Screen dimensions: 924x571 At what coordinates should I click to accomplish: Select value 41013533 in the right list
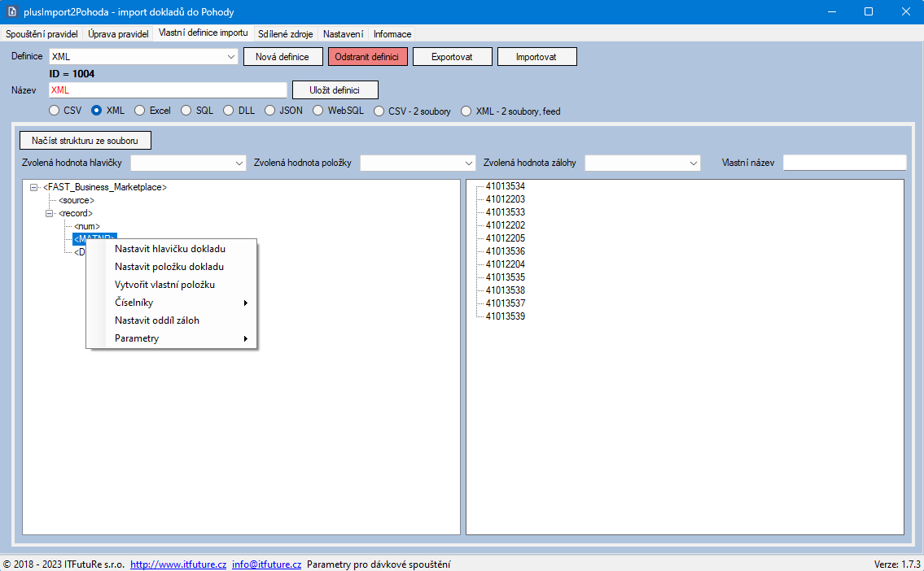(505, 212)
